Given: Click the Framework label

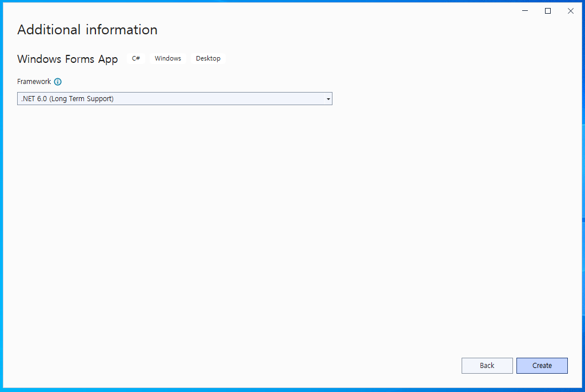Looking at the screenshot, I should pyautogui.click(x=34, y=81).
